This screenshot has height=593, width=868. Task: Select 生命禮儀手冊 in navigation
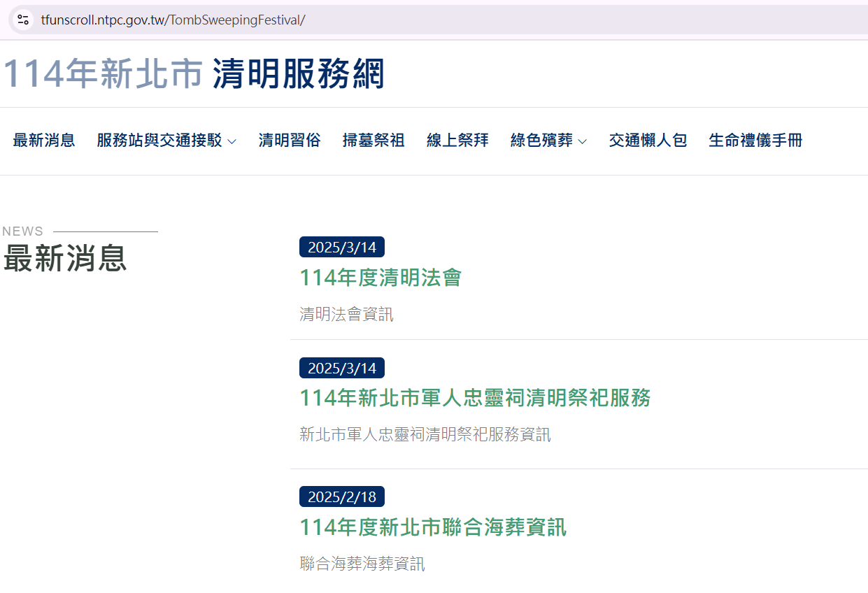pos(755,141)
